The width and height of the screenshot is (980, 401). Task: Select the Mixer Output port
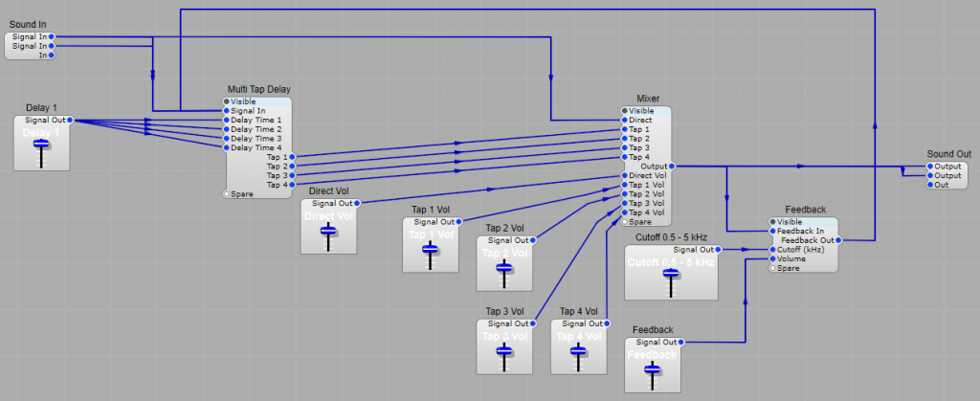point(671,167)
